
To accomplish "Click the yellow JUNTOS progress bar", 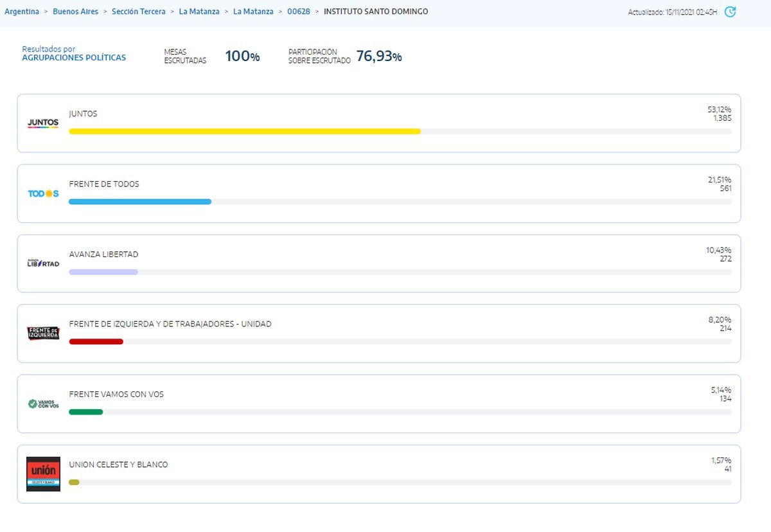I will pyautogui.click(x=244, y=131).
